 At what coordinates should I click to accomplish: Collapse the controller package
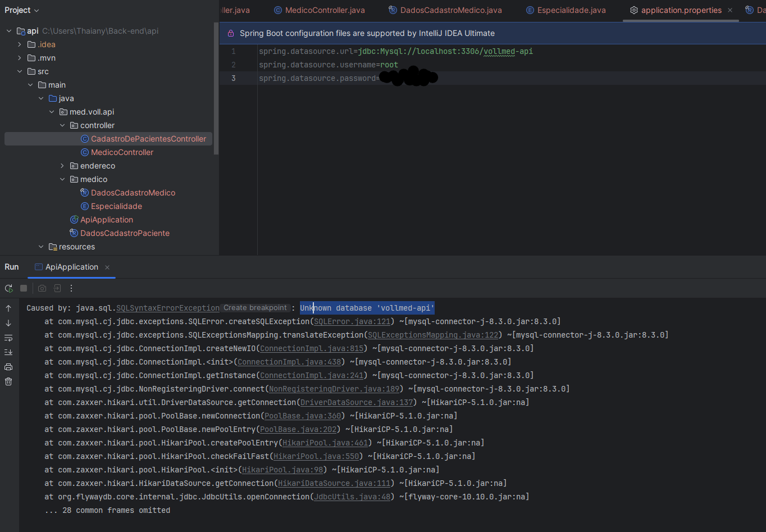point(62,125)
